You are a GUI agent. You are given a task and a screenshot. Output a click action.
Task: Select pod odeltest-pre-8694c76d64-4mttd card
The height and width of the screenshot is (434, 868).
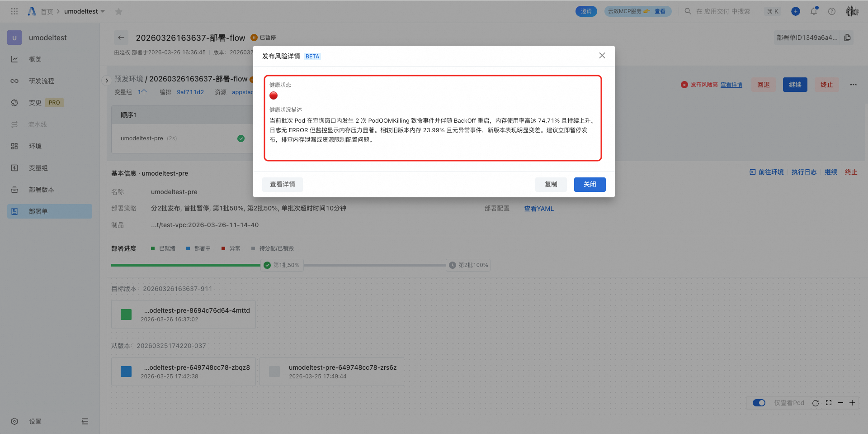tap(184, 315)
